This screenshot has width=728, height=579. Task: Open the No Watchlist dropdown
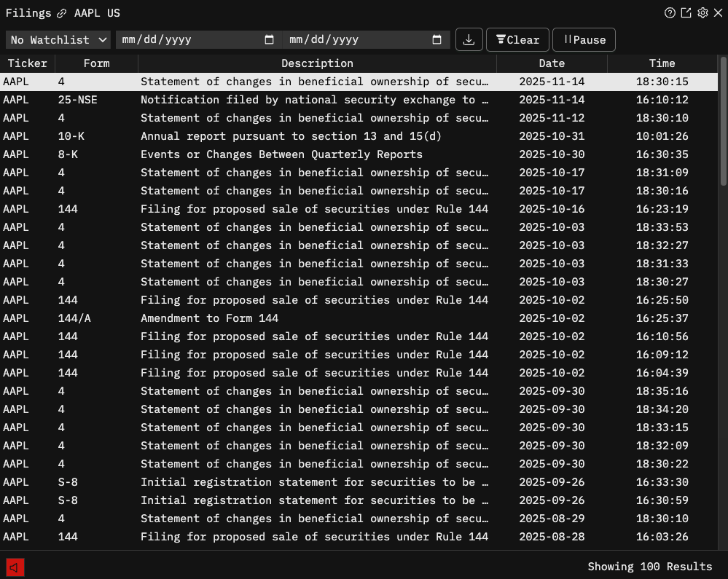58,39
